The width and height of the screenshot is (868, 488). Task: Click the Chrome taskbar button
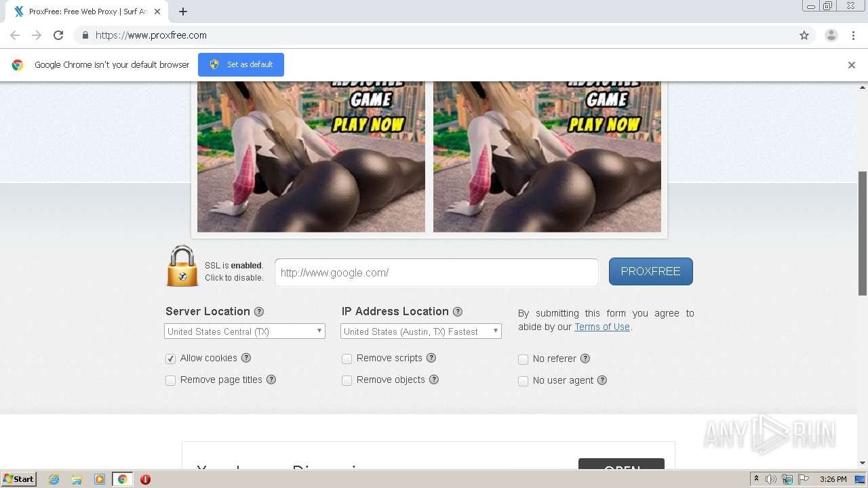(123, 479)
